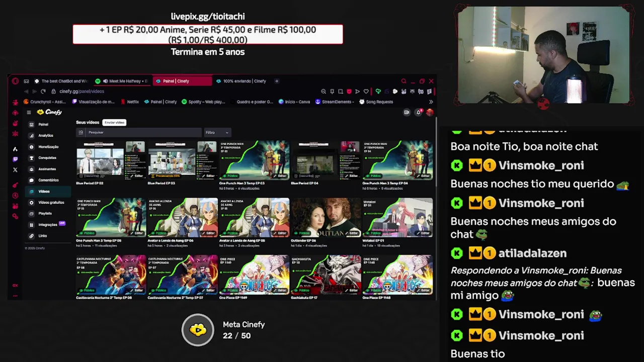Toggle the Cinefy hamburger menu

pyautogui.click(x=29, y=112)
